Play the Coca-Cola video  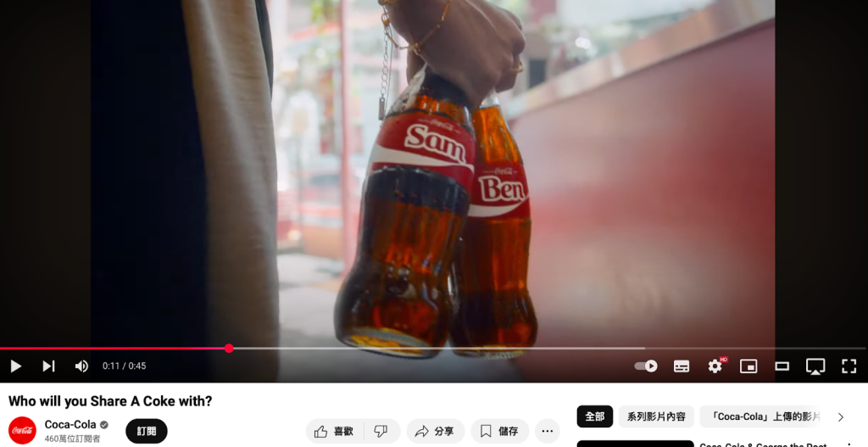pos(15,366)
